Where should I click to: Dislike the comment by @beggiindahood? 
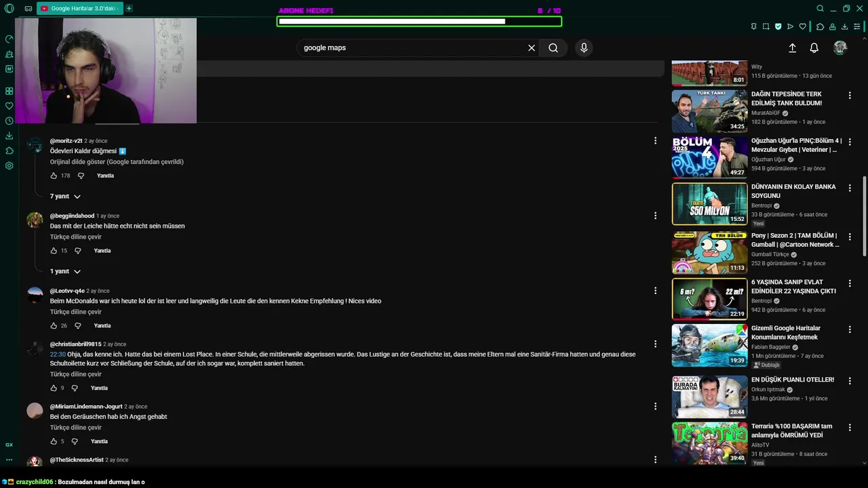pyautogui.click(x=77, y=251)
